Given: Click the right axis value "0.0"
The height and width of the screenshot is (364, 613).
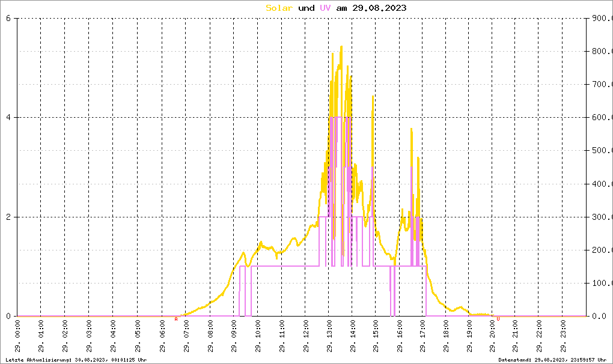Looking at the screenshot, I should click(600, 317).
